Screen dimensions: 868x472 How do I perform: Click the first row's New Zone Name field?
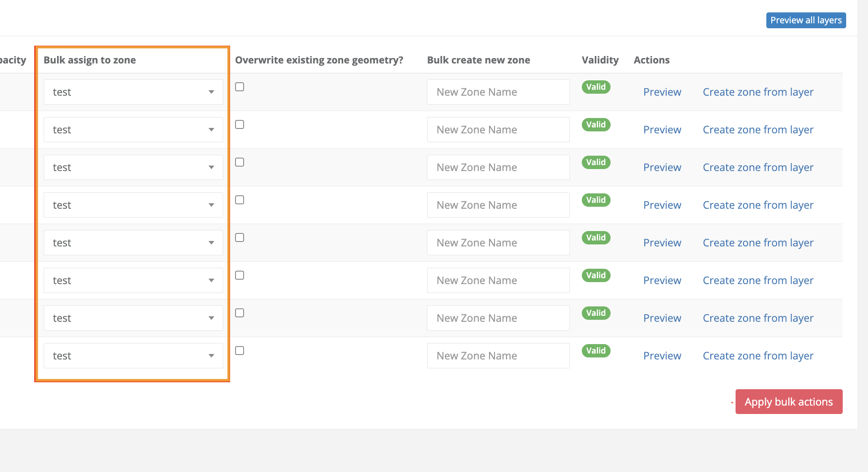point(498,92)
